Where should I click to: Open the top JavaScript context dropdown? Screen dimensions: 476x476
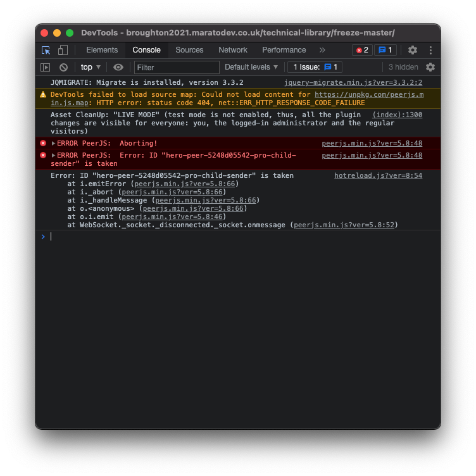(91, 67)
